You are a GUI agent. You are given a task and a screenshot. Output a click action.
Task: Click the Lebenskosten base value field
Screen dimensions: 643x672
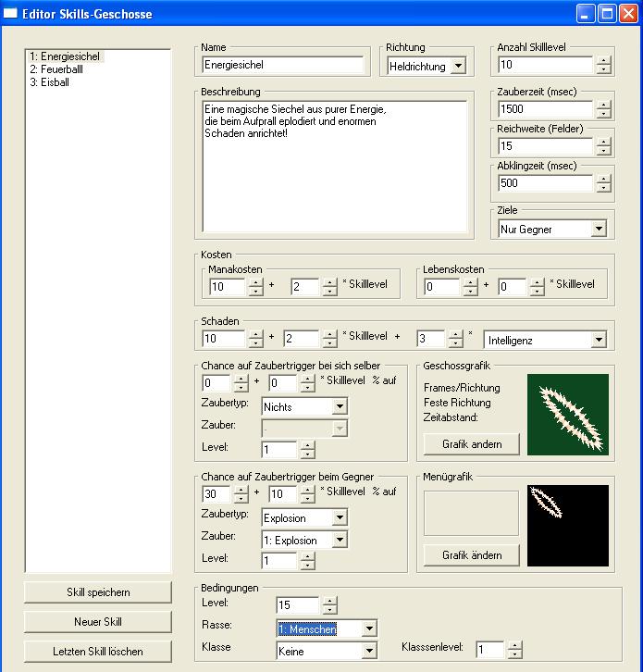[441, 287]
